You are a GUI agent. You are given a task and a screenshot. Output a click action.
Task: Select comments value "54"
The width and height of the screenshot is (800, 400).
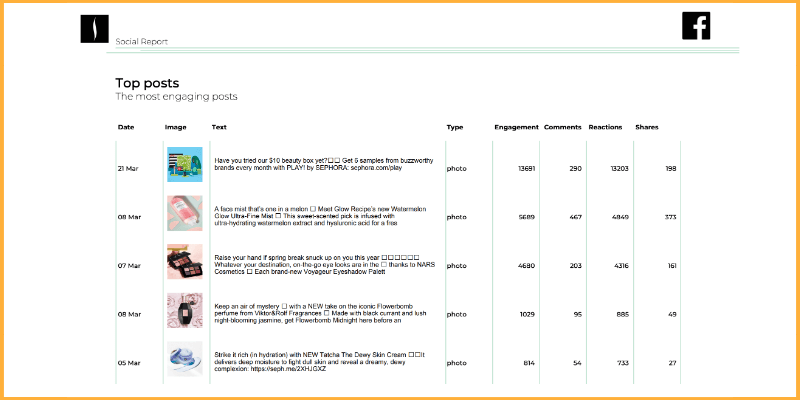(578, 363)
